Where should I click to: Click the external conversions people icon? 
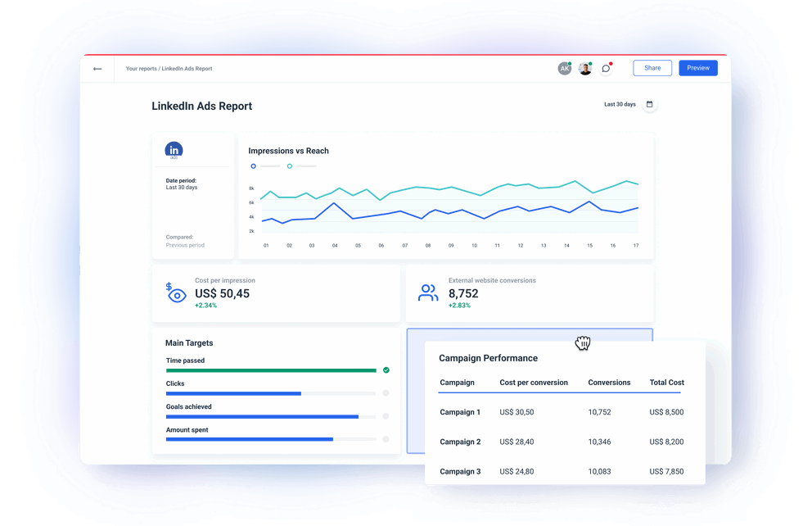428,292
